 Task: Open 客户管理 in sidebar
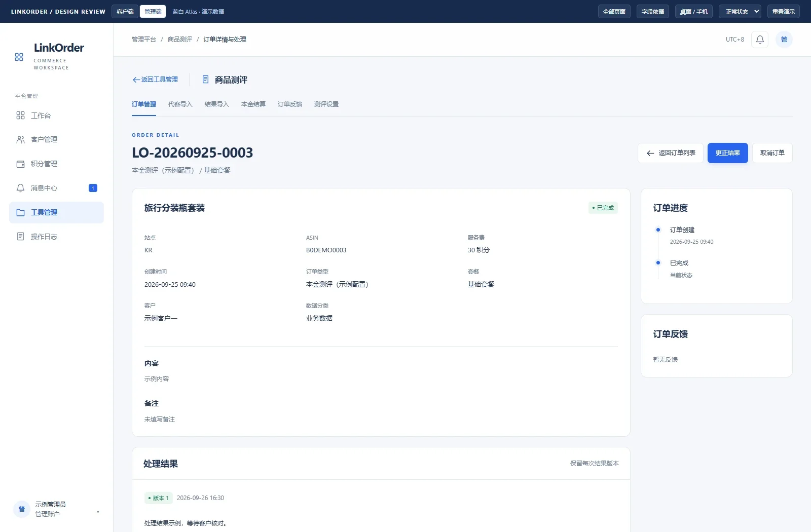[56, 139]
